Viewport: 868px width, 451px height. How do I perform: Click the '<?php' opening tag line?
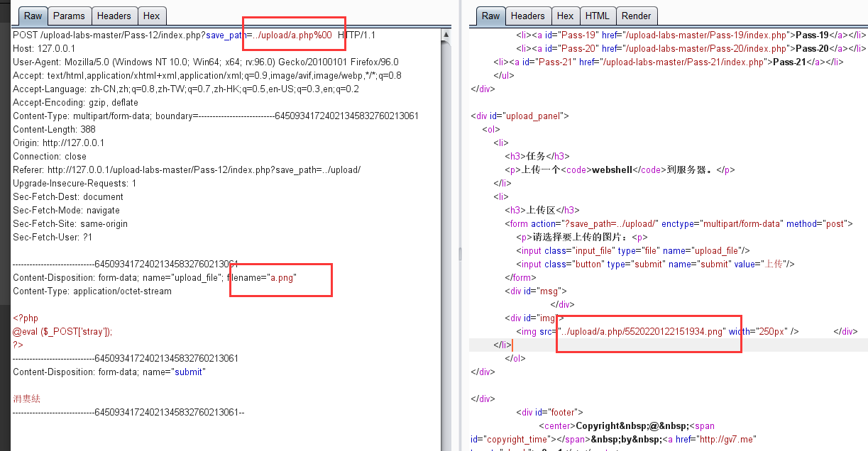26,318
